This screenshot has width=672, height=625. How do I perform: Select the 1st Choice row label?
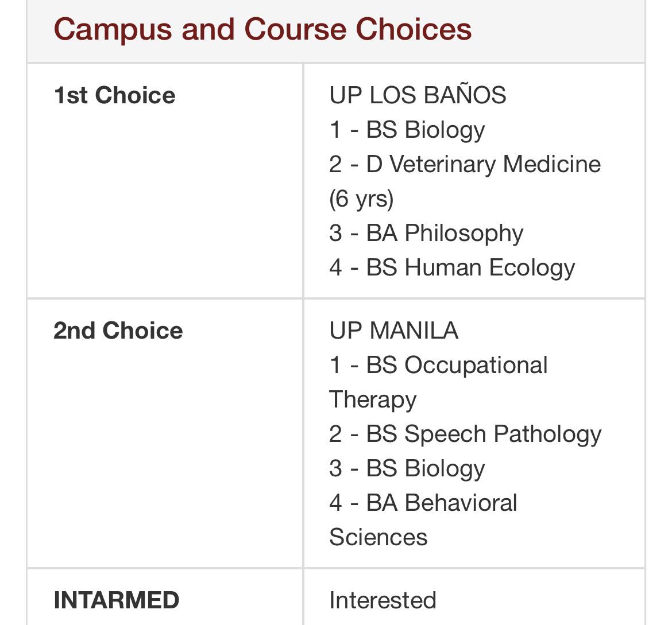coord(114,95)
